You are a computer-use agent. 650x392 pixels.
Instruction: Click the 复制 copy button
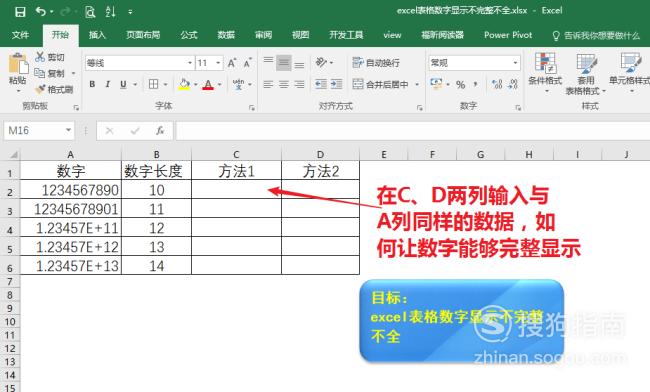pyautogui.click(x=50, y=73)
